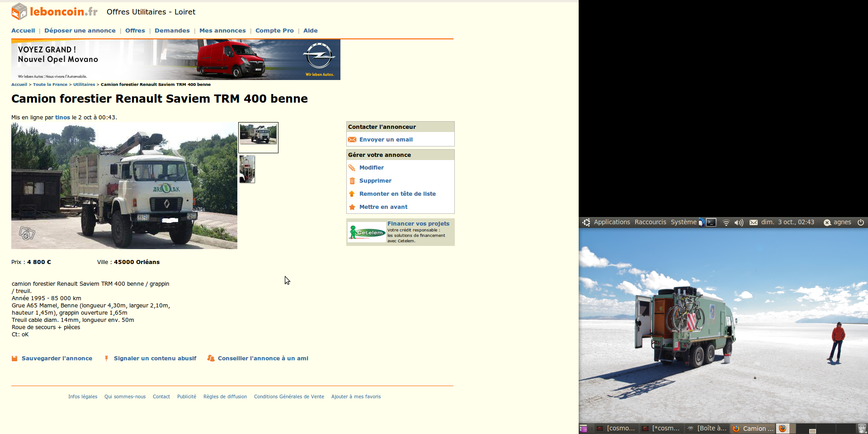This screenshot has width=868, height=434.
Task: Open the Applications menu
Action: click(x=611, y=222)
